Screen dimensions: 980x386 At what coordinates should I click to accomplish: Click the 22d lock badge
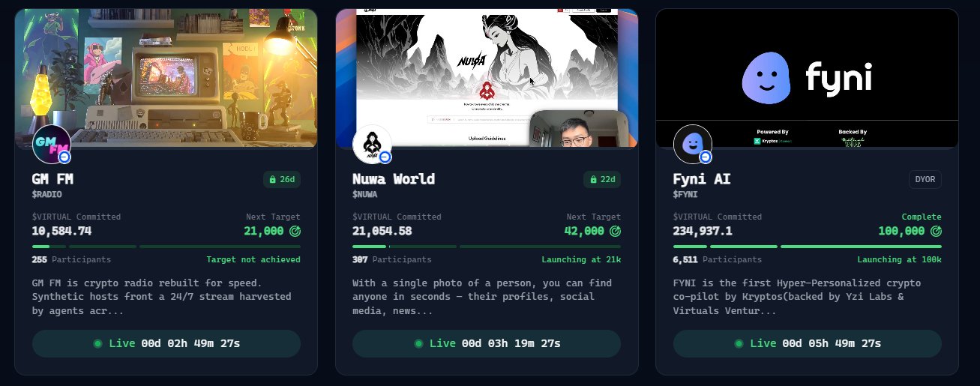602,180
